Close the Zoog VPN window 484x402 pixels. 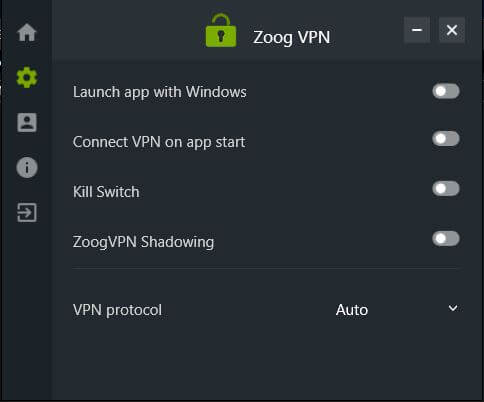click(452, 30)
